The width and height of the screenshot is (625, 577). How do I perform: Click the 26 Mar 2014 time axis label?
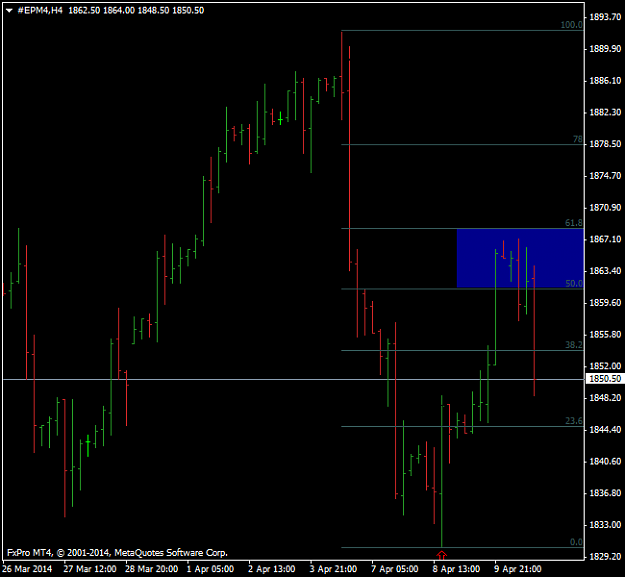coord(27,569)
